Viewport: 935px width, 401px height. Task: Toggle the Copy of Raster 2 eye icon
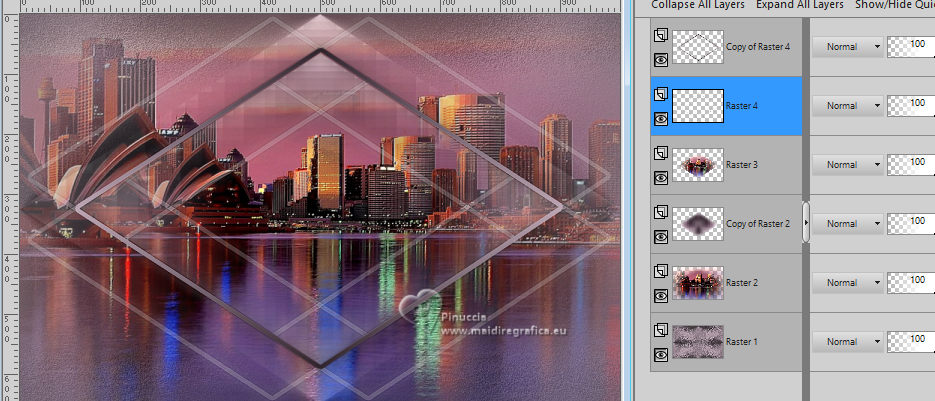point(660,237)
